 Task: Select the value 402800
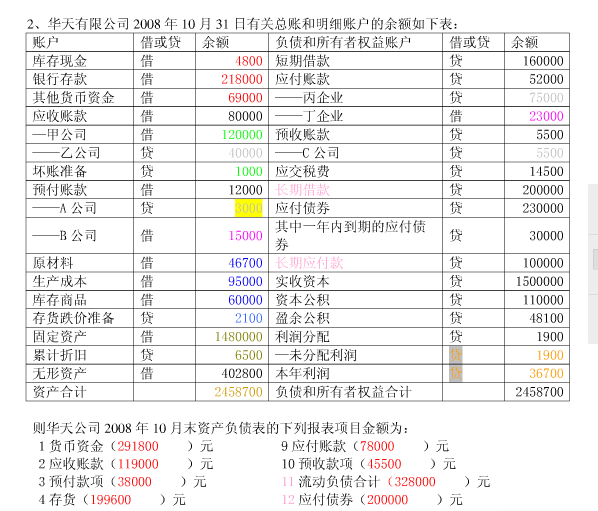coord(242,373)
